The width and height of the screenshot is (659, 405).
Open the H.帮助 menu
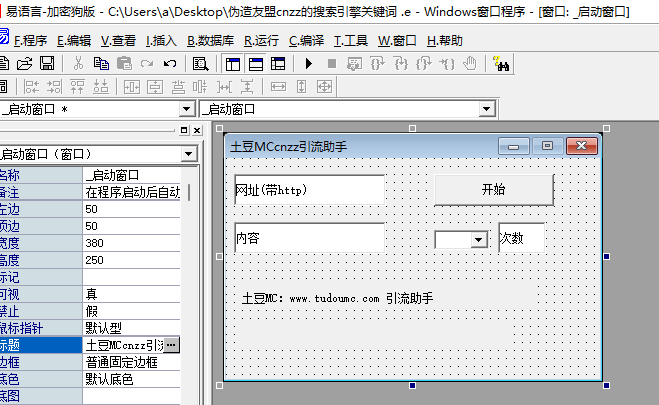pos(445,41)
